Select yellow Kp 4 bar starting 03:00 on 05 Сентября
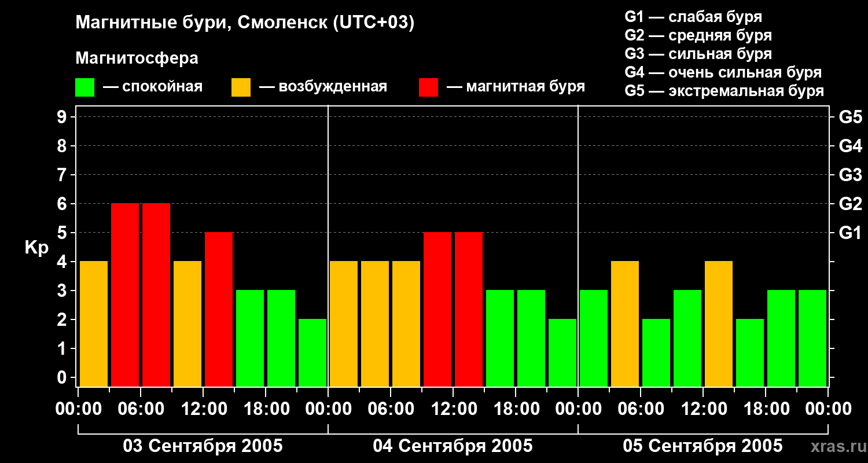This screenshot has height=463, width=868. (625, 324)
